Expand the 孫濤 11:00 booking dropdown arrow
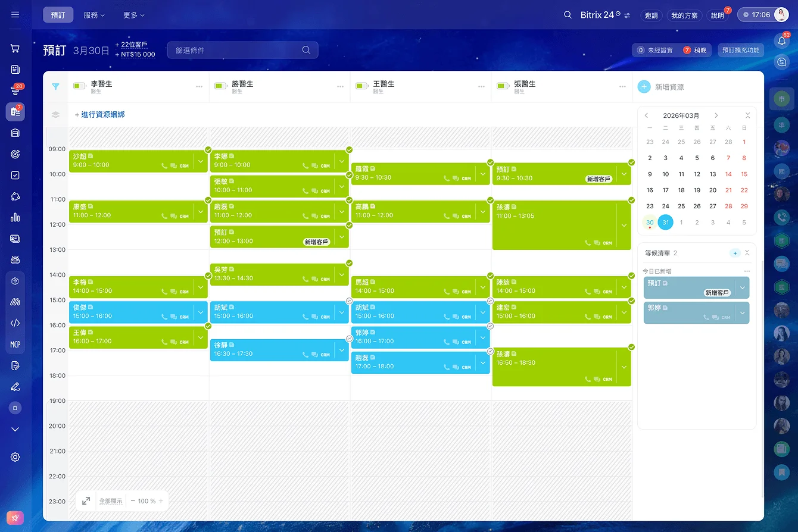The width and height of the screenshot is (798, 532). [624, 226]
